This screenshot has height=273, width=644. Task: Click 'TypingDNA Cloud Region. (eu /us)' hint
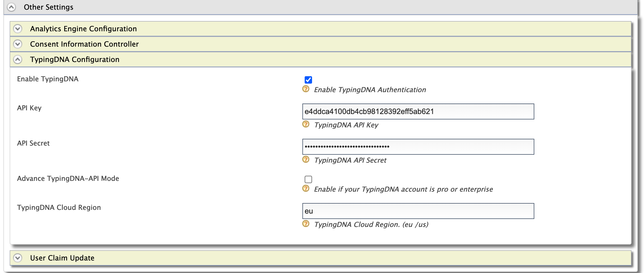(371, 225)
